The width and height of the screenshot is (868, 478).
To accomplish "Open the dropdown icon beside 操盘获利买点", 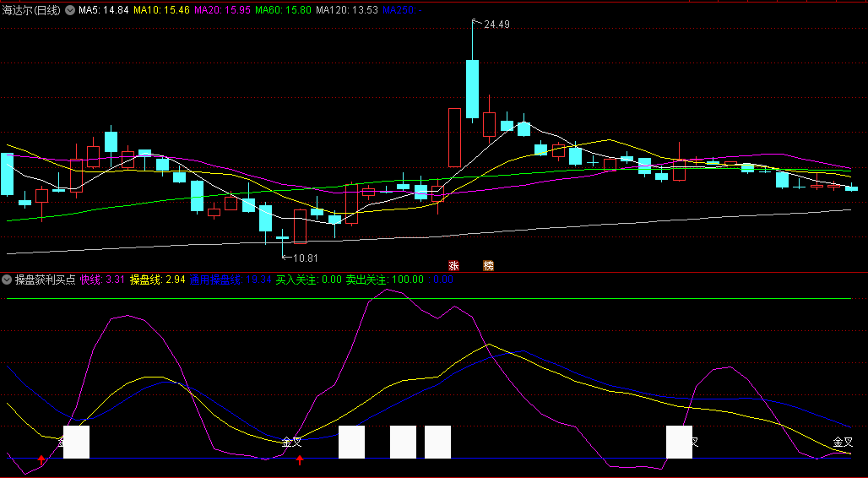I will click(x=7, y=280).
